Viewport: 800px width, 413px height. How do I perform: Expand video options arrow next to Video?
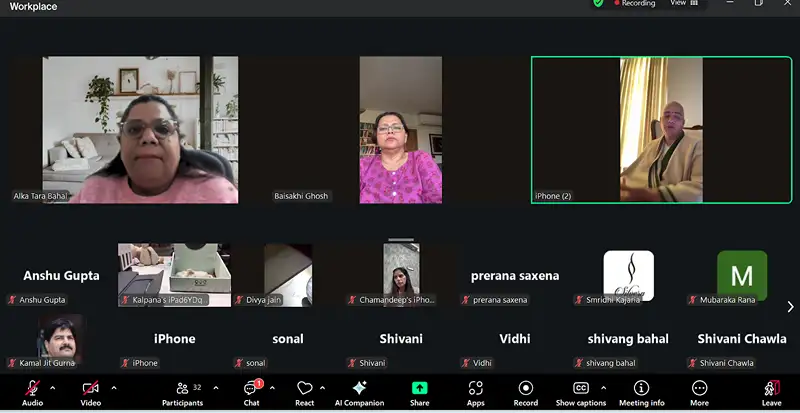click(x=113, y=388)
